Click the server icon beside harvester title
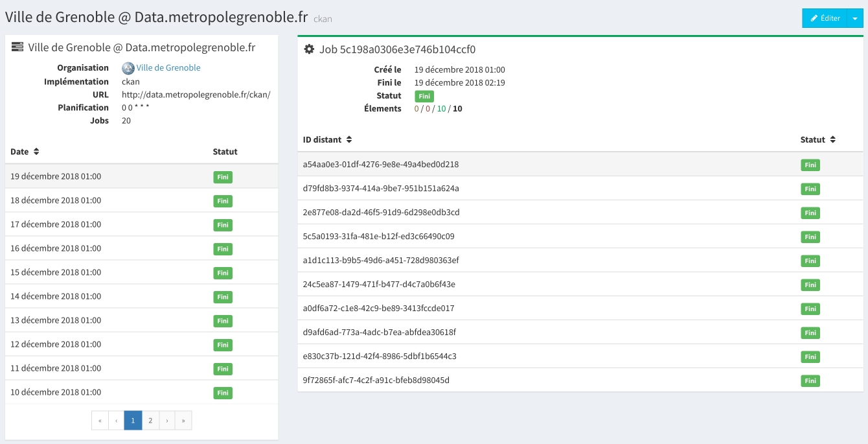 click(17, 47)
